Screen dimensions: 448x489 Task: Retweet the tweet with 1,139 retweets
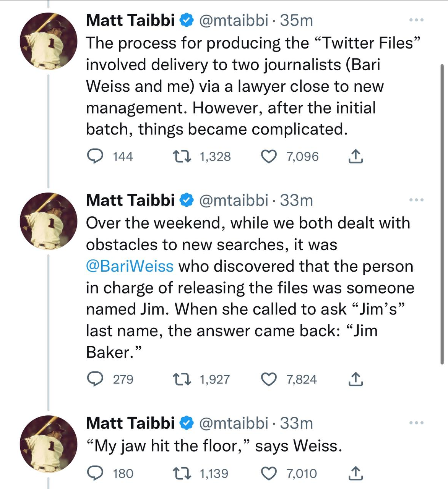coord(182,473)
